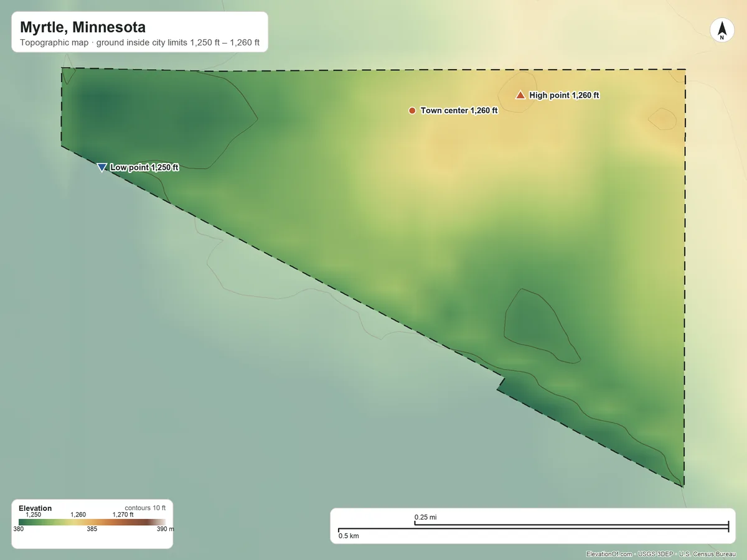Click the '380' meter legend value

[19, 530]
